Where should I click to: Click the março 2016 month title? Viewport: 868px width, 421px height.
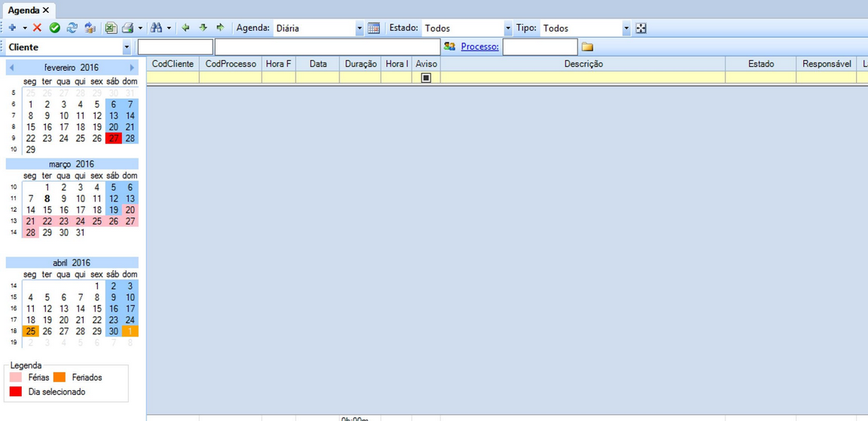click(72, 164)
